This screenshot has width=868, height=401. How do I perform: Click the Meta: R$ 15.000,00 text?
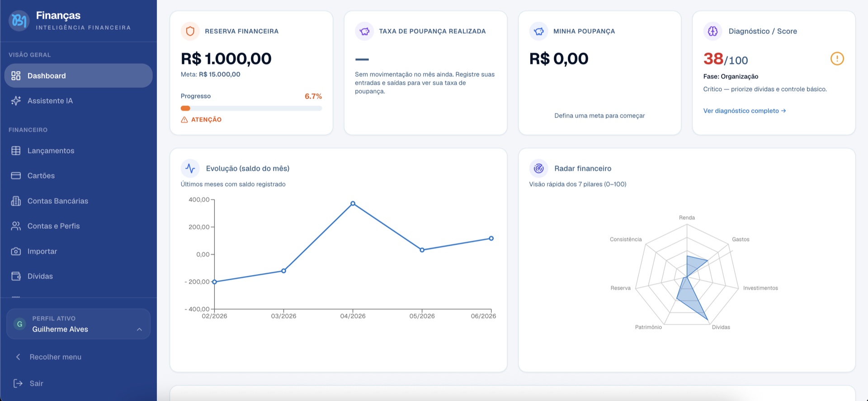click(x=211, y=75)
